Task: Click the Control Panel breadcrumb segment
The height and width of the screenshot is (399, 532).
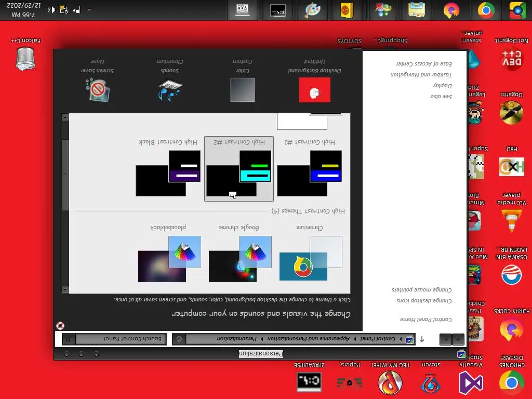Action: 377,339
